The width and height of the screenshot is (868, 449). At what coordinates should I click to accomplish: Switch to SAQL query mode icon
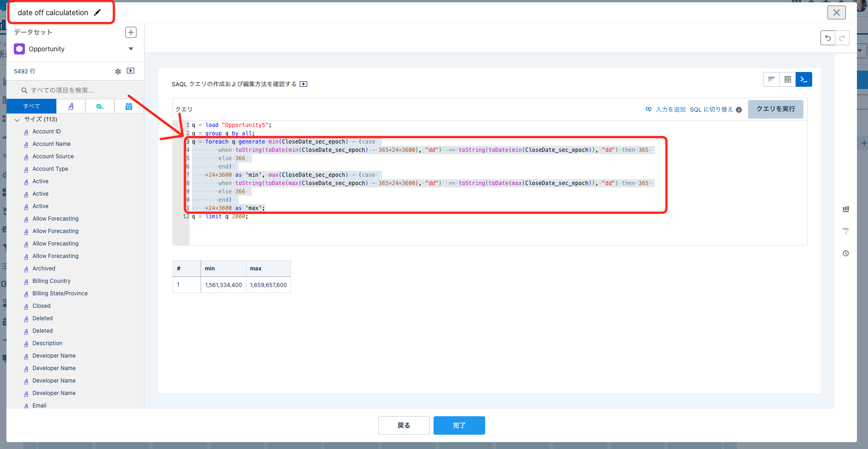[x=804, y=79]
